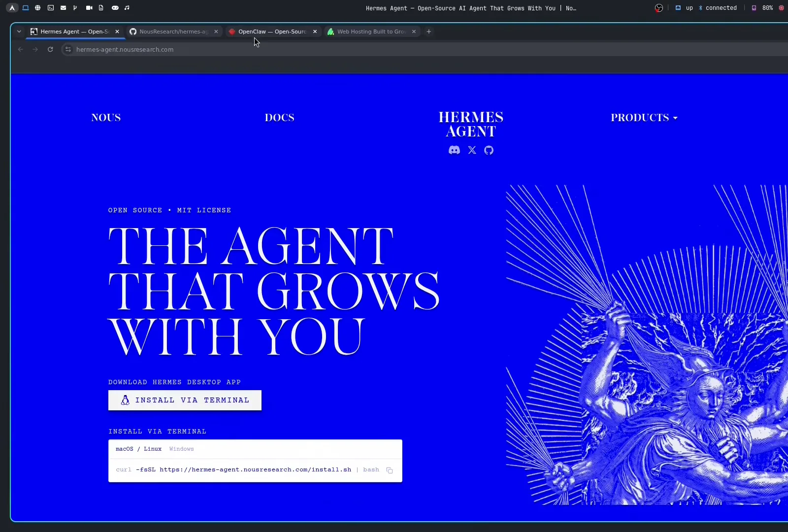
Task: Click the INSTALL VIA TERMINAL button
Action: click(185, 400)
